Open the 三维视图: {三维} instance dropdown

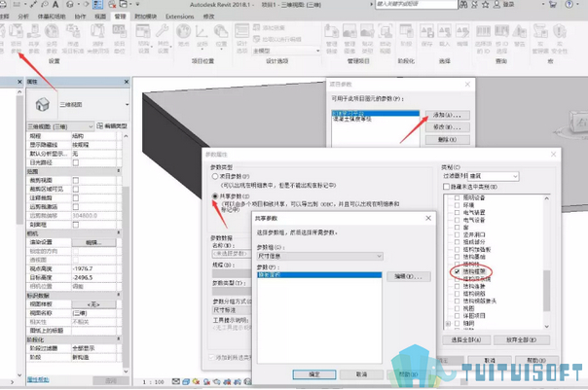[x=60, y=126]
